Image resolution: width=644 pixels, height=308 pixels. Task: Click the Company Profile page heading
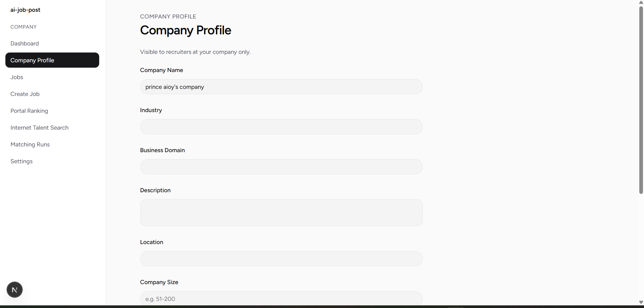pyautogui.click(x=186, y=30)
